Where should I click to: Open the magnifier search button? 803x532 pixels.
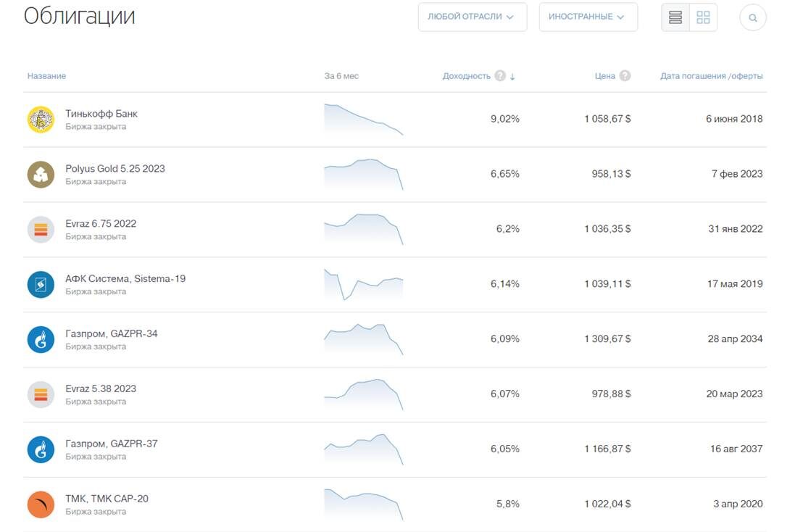point(752,17)
